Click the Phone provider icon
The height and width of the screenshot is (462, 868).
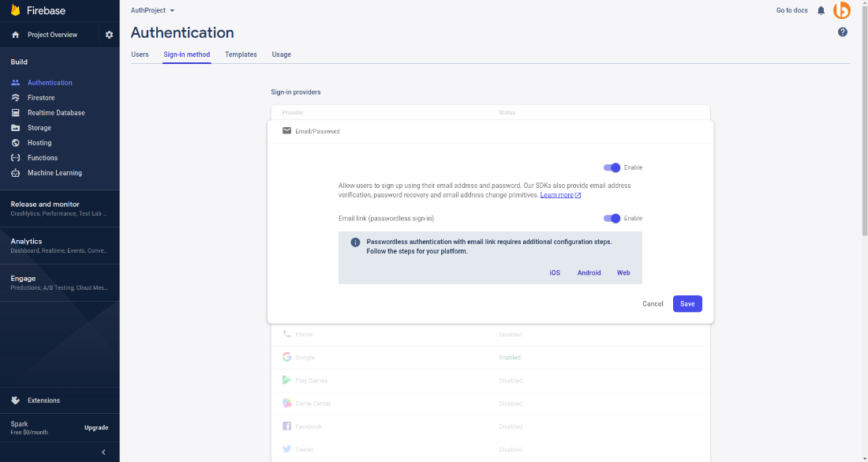point(286,334)
